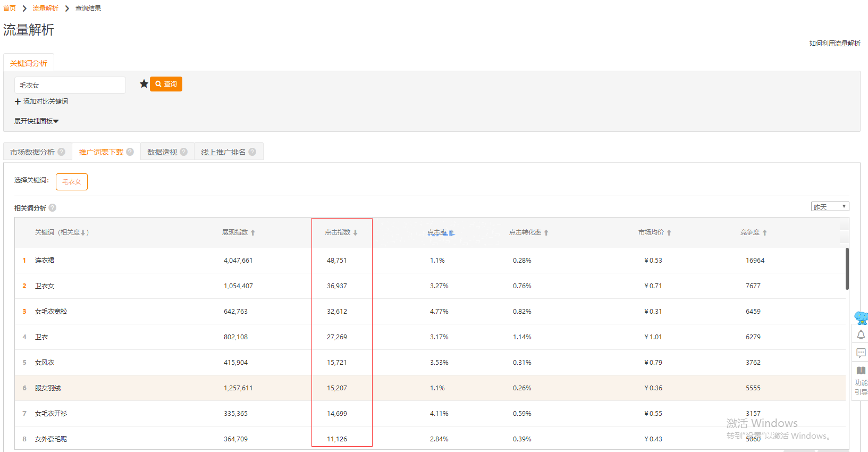Open the 功能引导 book icon
The width and height of the screenshot is (868, 452).
(861, 371)
